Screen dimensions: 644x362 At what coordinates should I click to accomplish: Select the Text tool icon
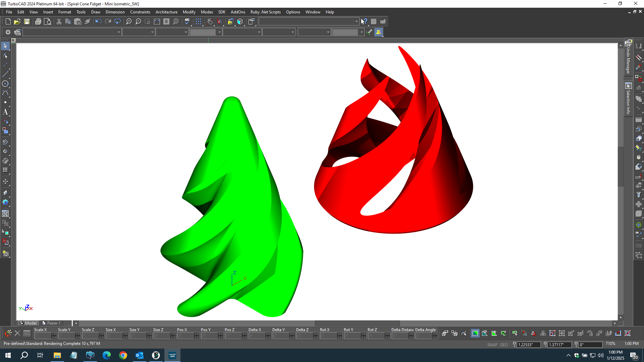coord(5,112)
